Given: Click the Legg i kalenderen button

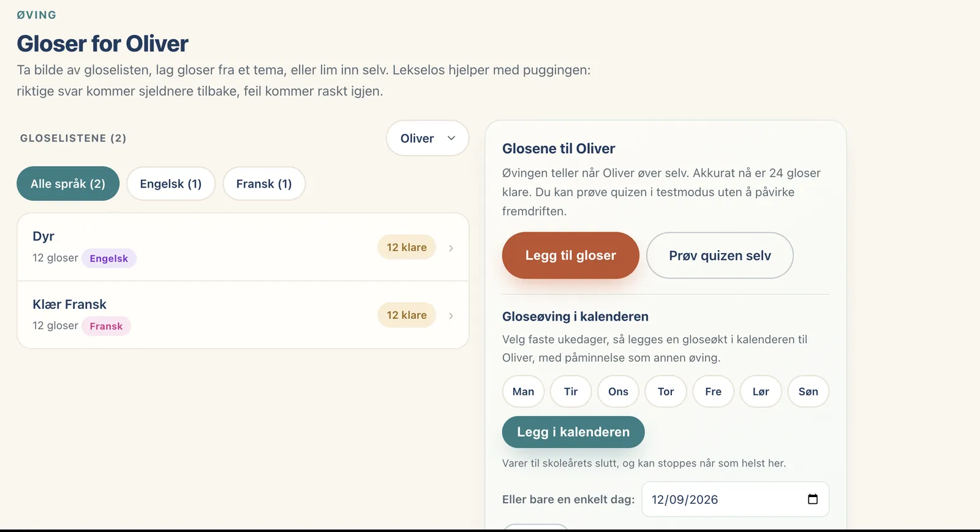Looking at the screenshot, I should pos(573,432).
